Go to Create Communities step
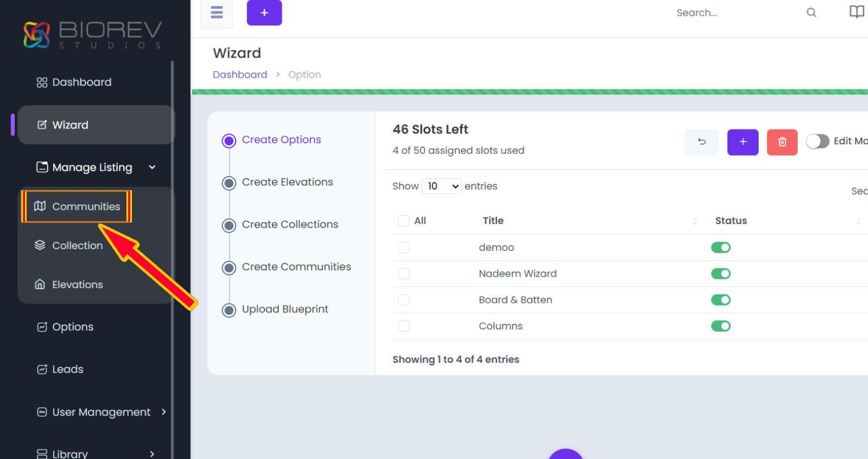 coord(287,267)
